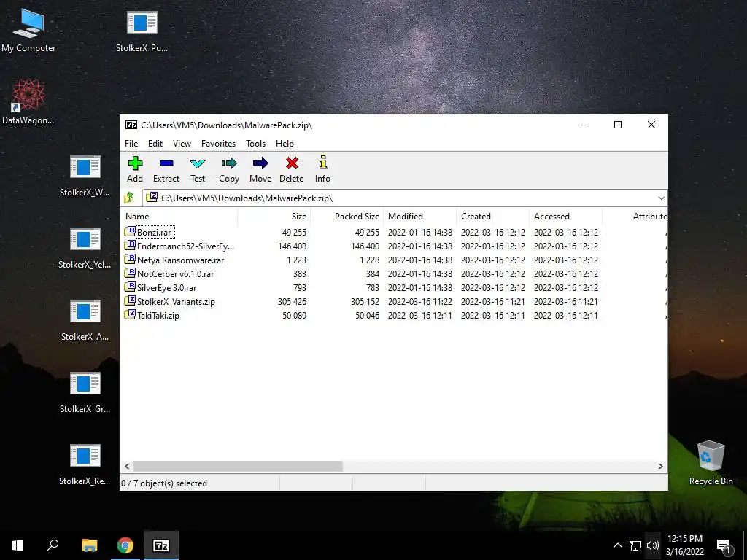Click the horizontal scrollbar thumb

[x=238, y=466]
